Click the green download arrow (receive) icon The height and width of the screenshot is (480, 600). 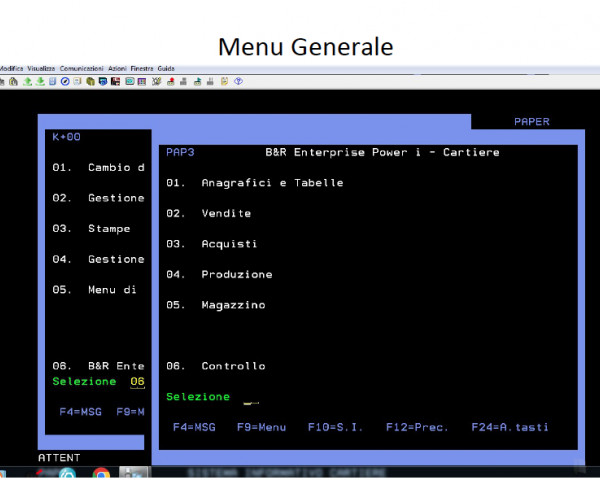click(x=40, y=82)
